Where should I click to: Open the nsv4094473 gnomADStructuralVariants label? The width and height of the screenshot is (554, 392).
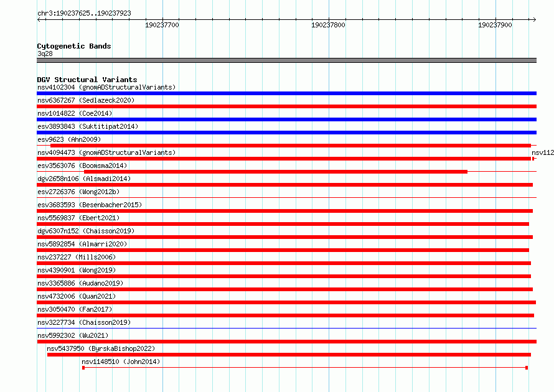(106, 152)
